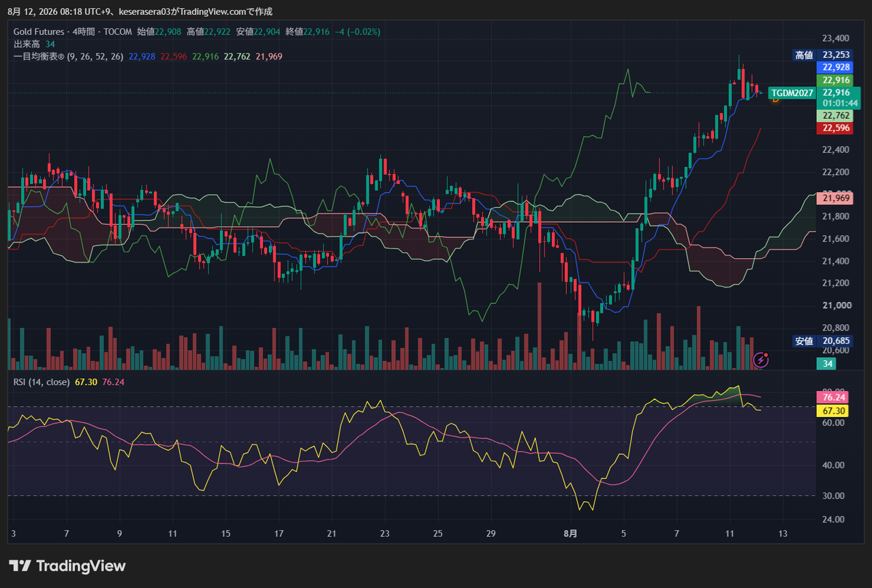Click the 8月 month label on time axis

[571, 533]
